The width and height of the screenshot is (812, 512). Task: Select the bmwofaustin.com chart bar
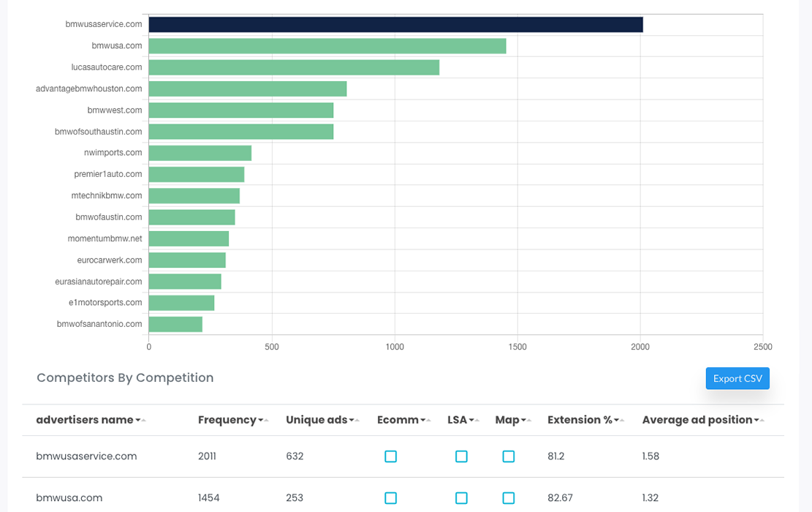[191, 217]
